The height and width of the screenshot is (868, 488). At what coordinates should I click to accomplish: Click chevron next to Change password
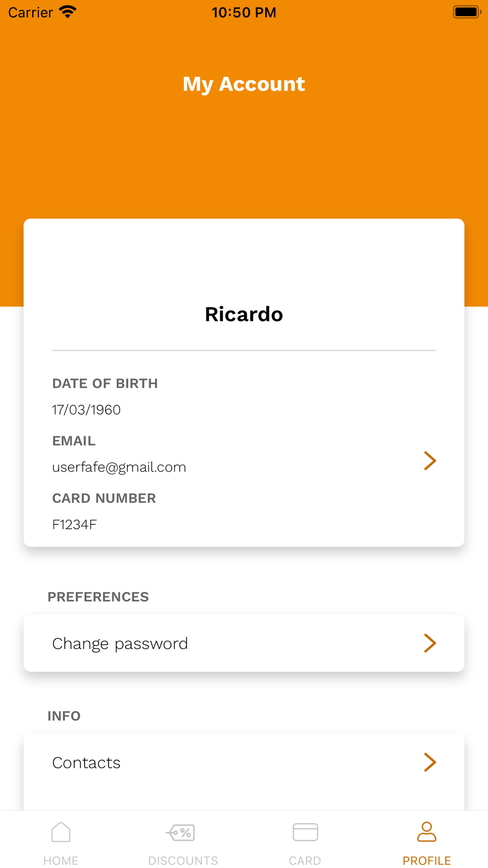click(x=429, y=643)
